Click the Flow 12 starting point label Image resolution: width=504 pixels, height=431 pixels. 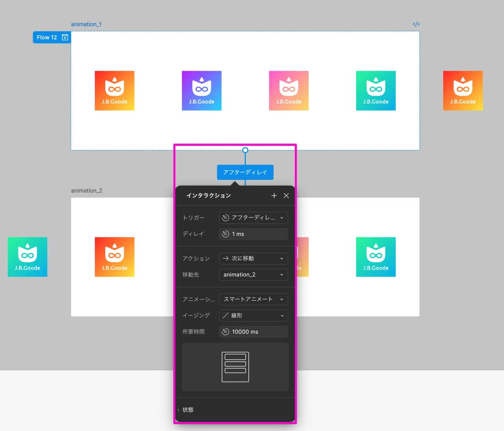tap(52, 37)
